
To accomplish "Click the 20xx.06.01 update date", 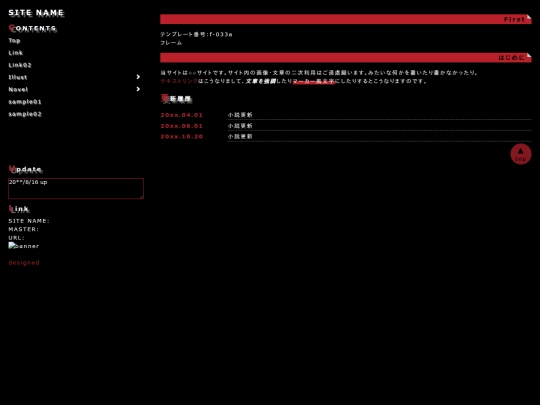I will pyautogui.click(x=181, y=126).
